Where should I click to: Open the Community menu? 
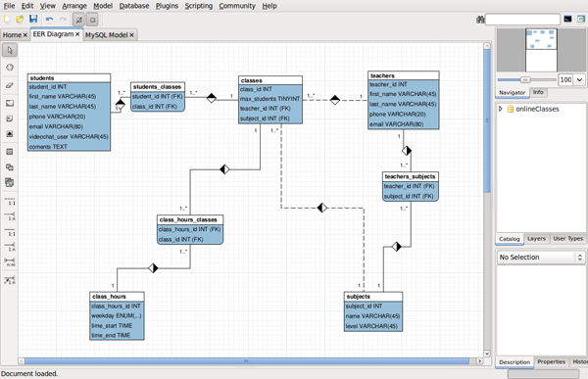coord(237,6)
